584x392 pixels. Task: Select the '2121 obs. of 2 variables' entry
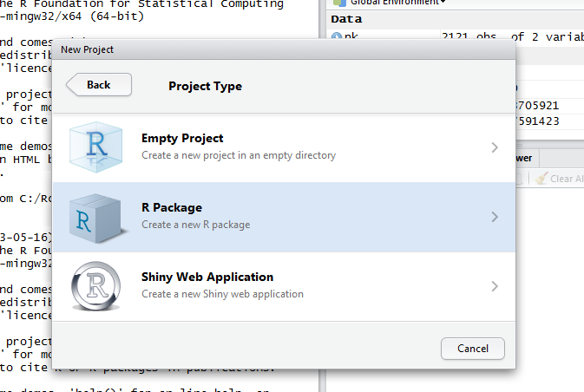[513, 36]
